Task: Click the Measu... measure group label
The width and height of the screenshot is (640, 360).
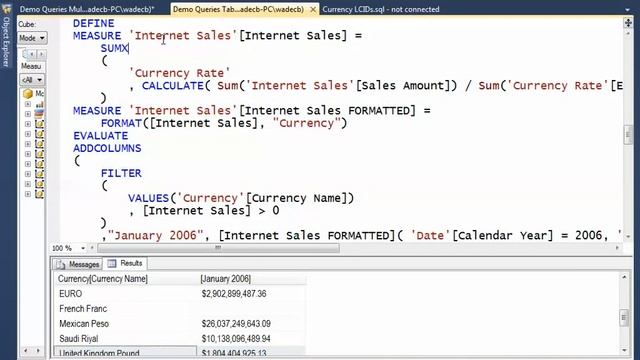Action: 31,66
